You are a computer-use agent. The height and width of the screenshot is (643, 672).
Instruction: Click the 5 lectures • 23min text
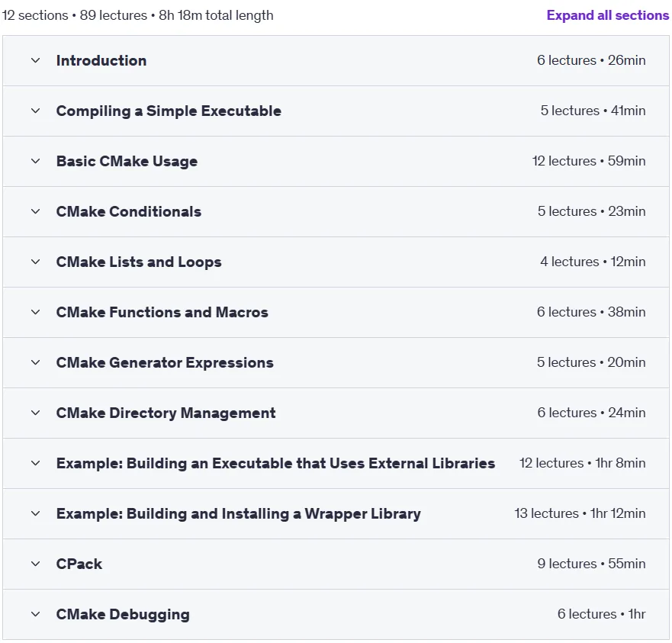pyautogui.click(x=591, y=211)
